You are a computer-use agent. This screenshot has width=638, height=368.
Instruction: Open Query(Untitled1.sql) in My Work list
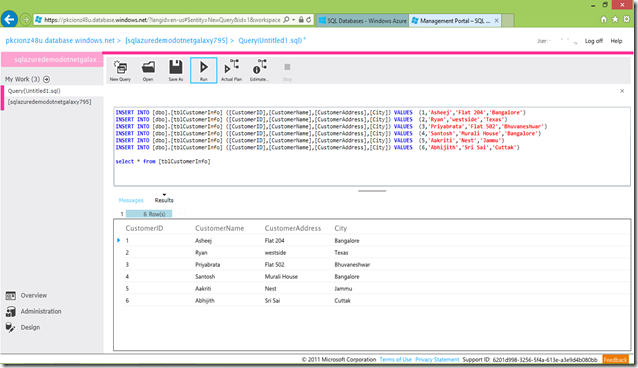[34, 91]
